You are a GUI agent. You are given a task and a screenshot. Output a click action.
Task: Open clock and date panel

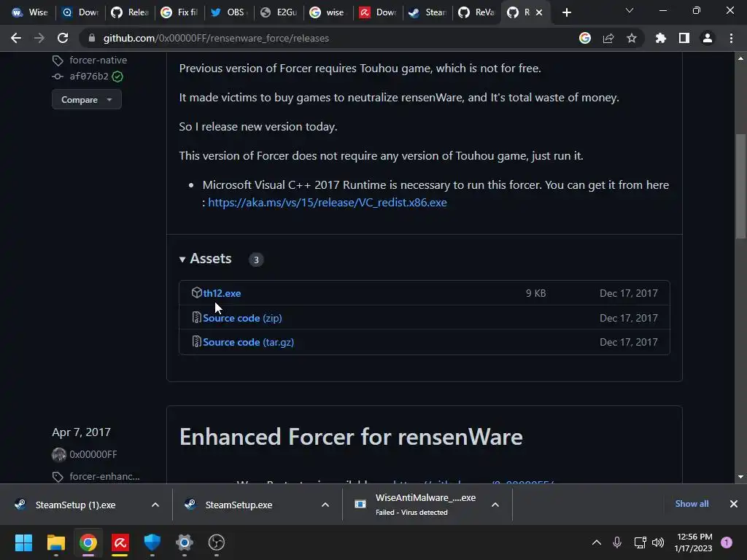coord(693,542)
